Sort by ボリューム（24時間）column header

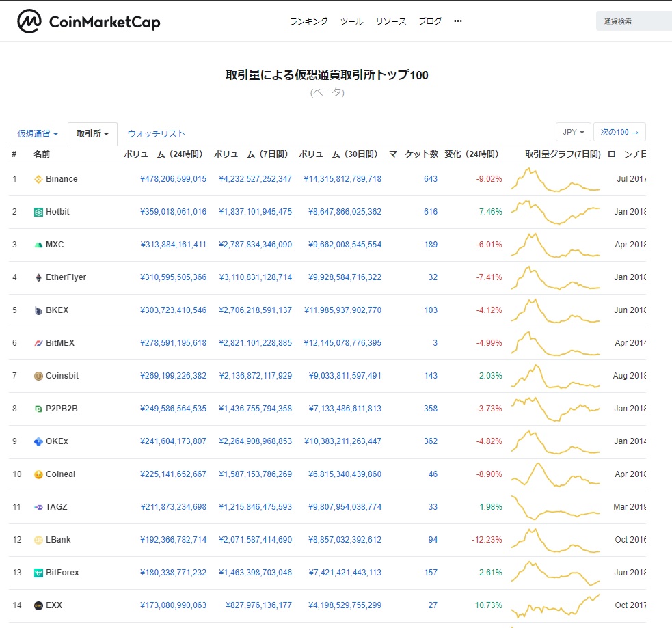(x=163, y=154)
